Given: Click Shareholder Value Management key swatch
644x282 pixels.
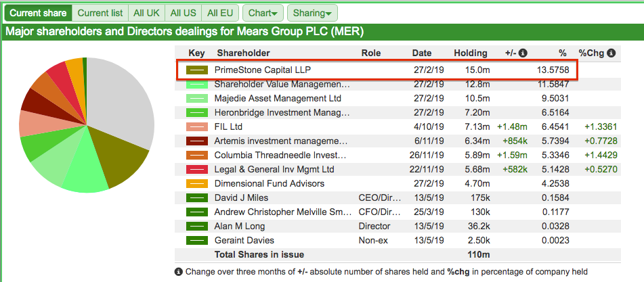Looking at the screenshot, I should tap(197, 85).
